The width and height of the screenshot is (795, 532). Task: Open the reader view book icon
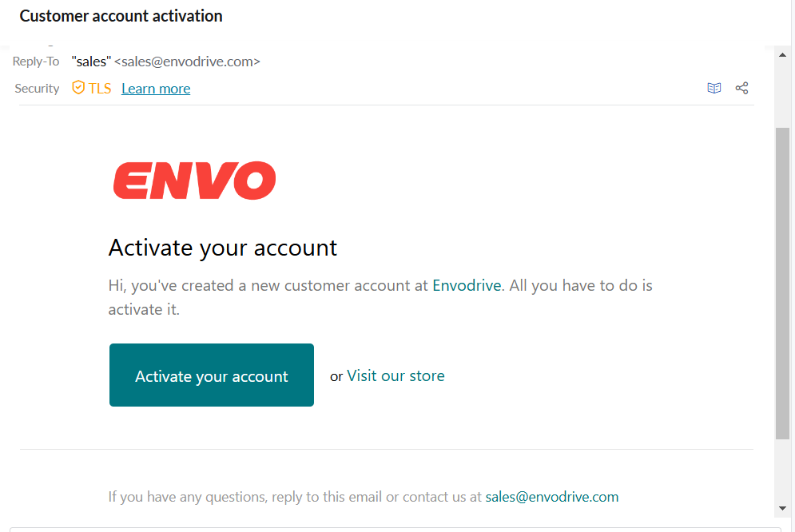click(714, 88)
